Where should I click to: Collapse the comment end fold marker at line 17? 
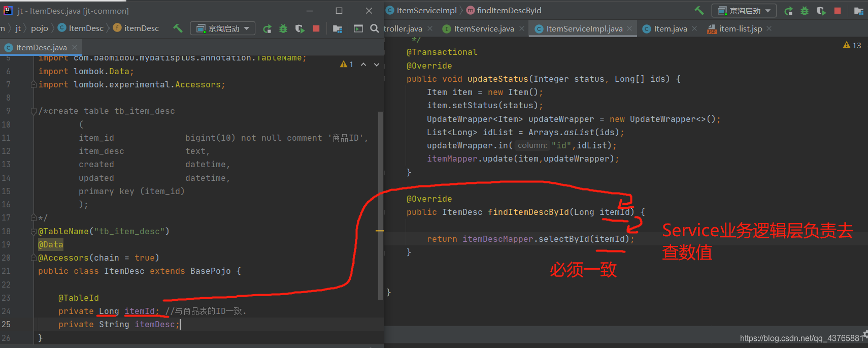[34, 217]
